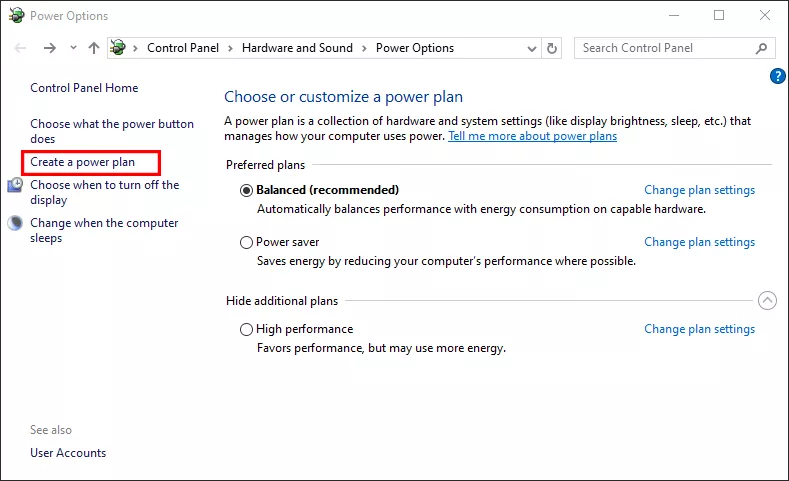Select Power Options breadcrumb
789x481 pixels.
click(x=415, y=48)
